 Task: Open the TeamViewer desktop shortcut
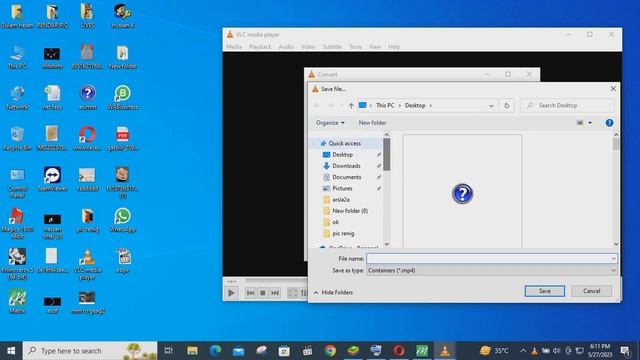(52, 179)
